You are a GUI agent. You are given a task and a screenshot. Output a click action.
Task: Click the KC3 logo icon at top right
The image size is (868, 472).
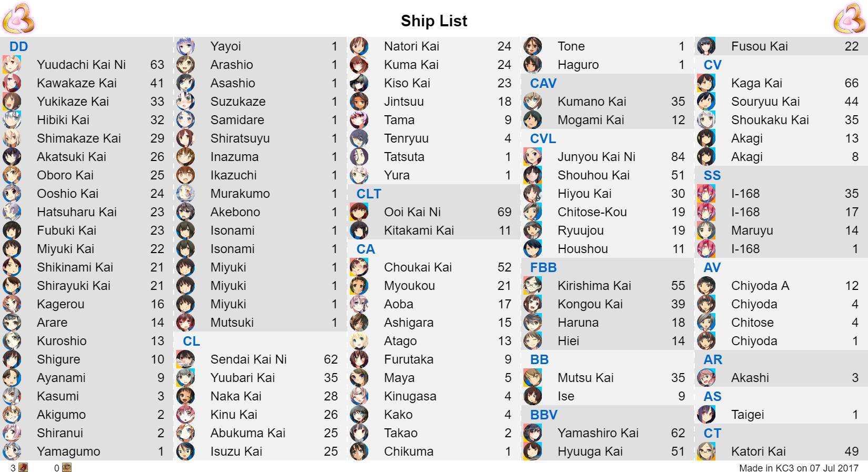pyautogui.click(x=849, y=18)
